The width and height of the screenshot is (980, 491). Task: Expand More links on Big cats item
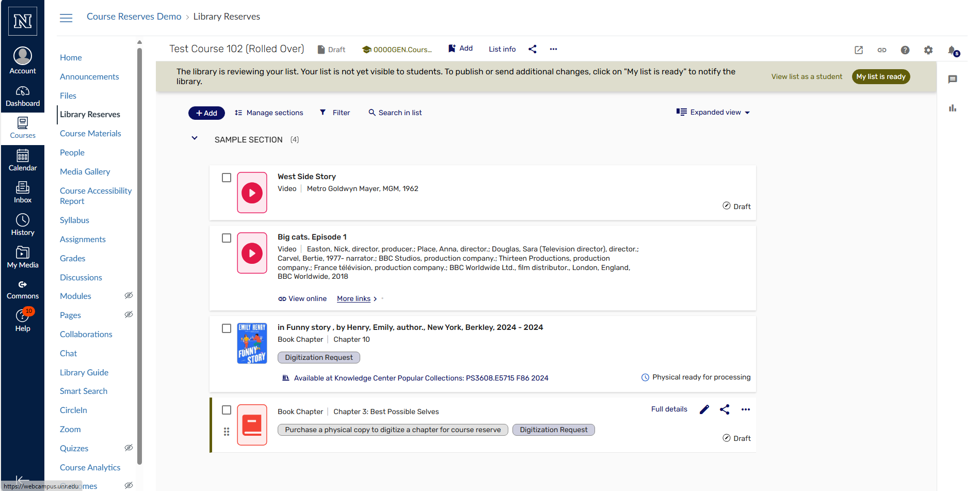tap(357, 298)
